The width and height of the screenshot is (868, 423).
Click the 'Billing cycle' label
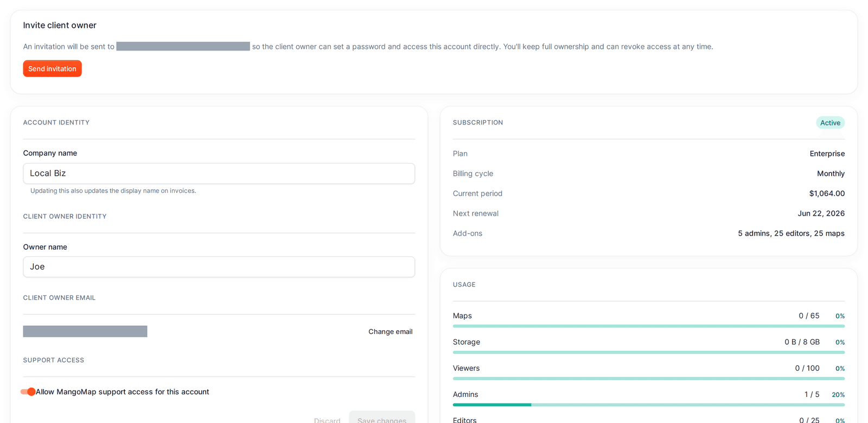pos(473,174)
